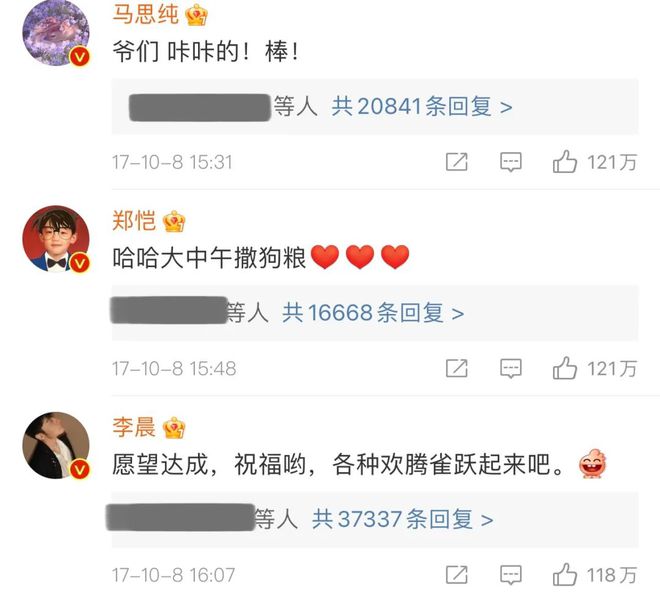This screenshot has width=660, height=596.
Task: Open 马思纯's profile from username
Action: (x=146, y=14)
